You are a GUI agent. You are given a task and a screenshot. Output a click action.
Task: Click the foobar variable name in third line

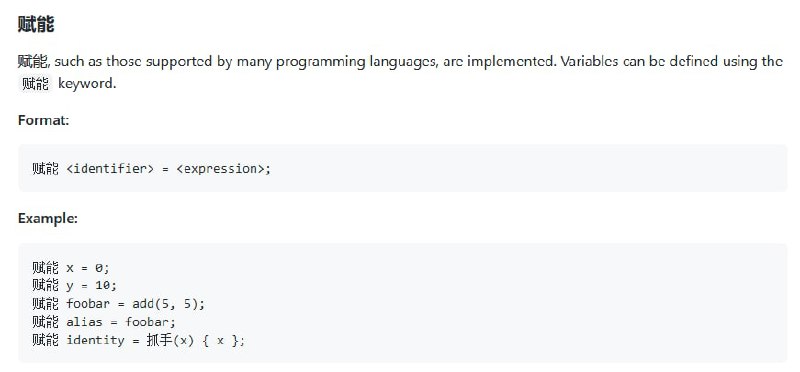click(88, 304)
